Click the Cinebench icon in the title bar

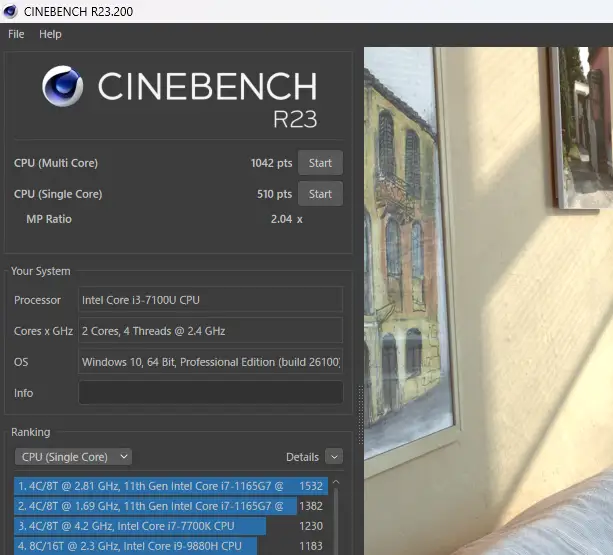11,11
